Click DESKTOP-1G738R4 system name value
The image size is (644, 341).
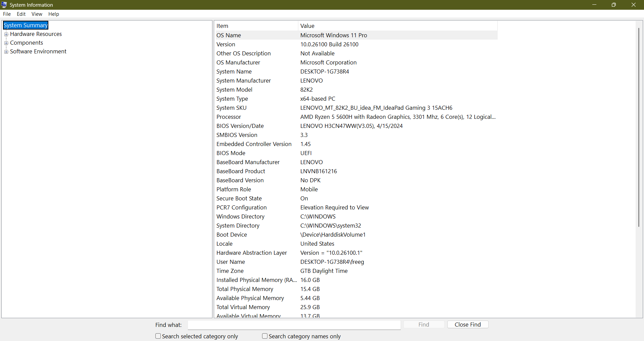325,71
